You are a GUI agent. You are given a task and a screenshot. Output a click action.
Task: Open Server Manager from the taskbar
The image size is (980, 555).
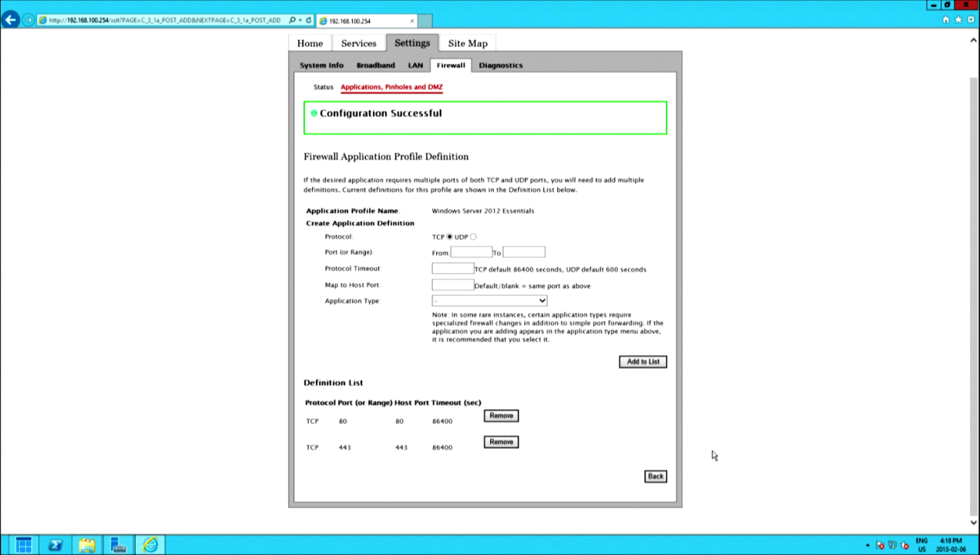click(118, 545)
